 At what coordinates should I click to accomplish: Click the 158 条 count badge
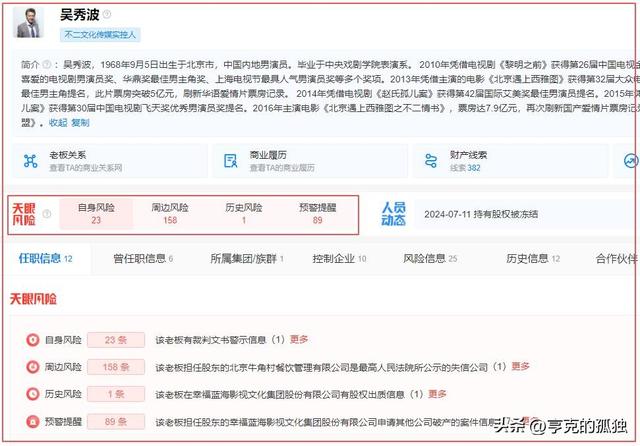click(x=116, y=367)
